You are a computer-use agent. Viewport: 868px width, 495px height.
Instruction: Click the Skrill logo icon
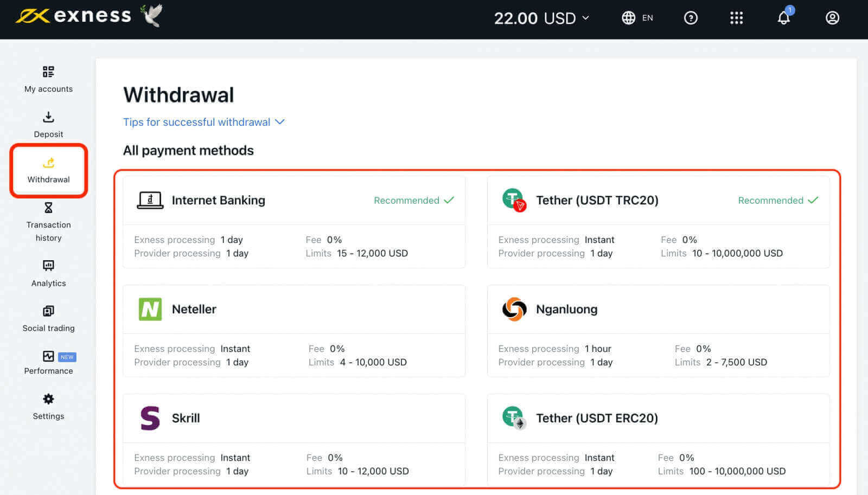click(x=150, y=418)
